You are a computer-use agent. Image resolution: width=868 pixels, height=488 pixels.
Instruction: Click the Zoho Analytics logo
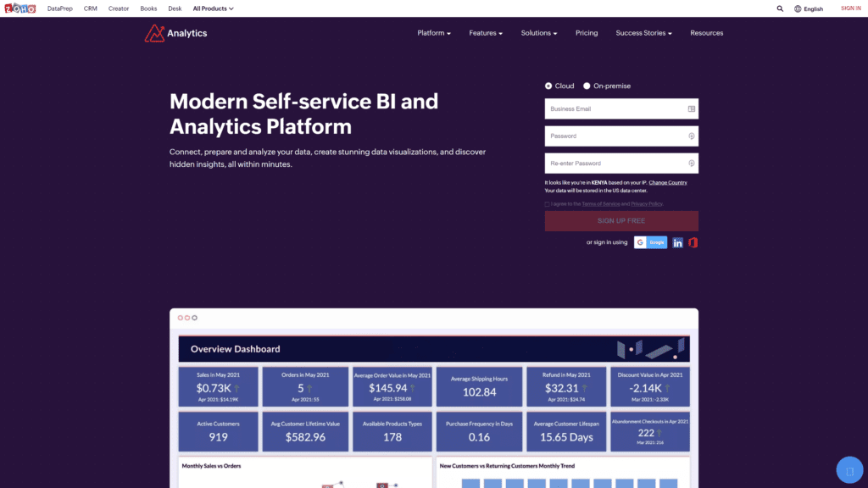[176, 33]
